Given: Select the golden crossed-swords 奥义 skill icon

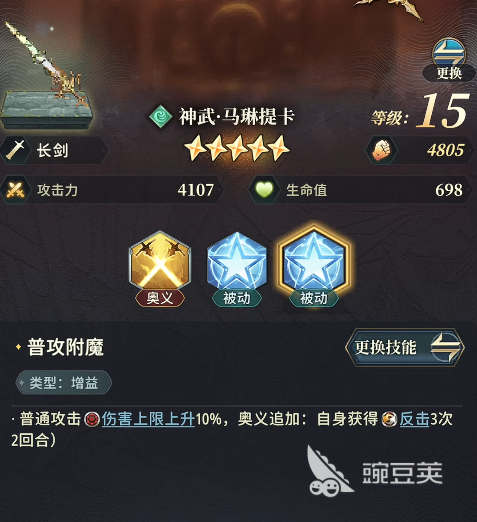Looking at the screenshot, I should (x=160, y=262).
